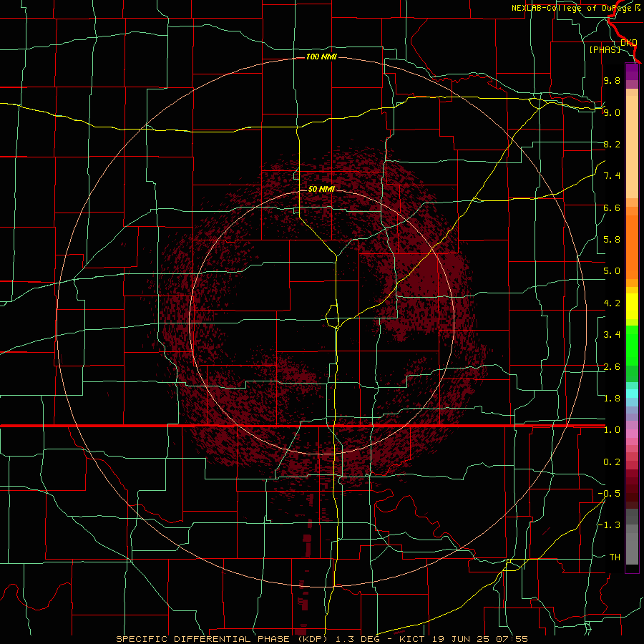Click the [PHAS] units label
This screenshot has width=644, height=644.
tap(605, 50)
